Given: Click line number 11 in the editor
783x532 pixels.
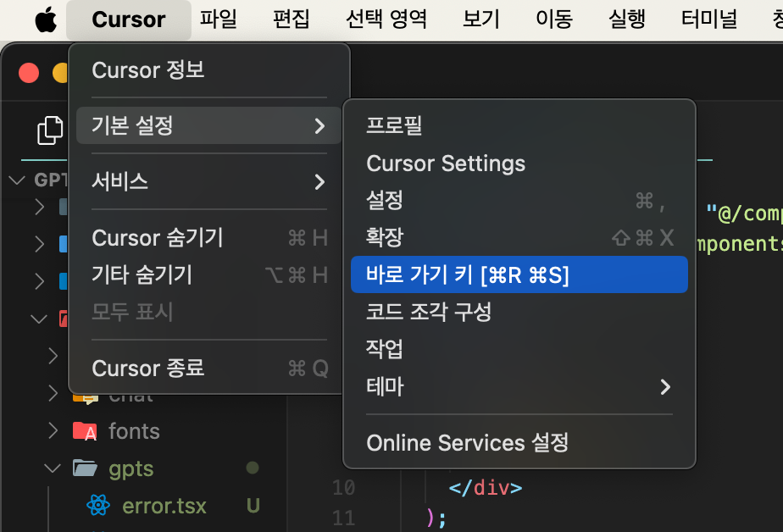Looking at the screenshot, I should click(x=343, y=518).
